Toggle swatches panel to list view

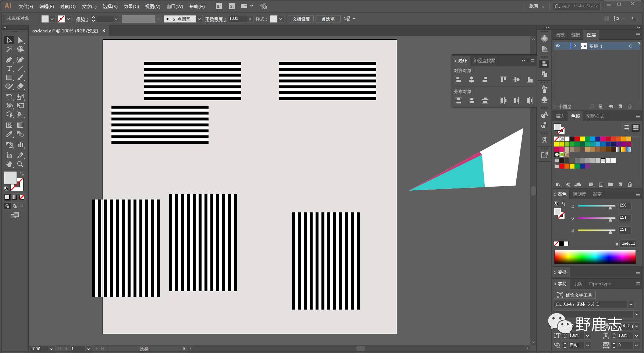tap(626, 128)
